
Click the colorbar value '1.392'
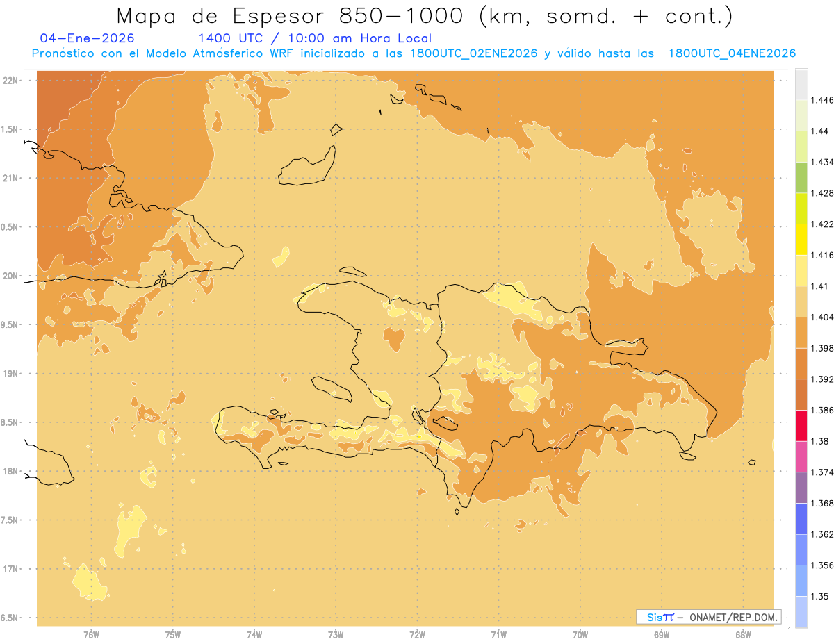tap(823, 379)
